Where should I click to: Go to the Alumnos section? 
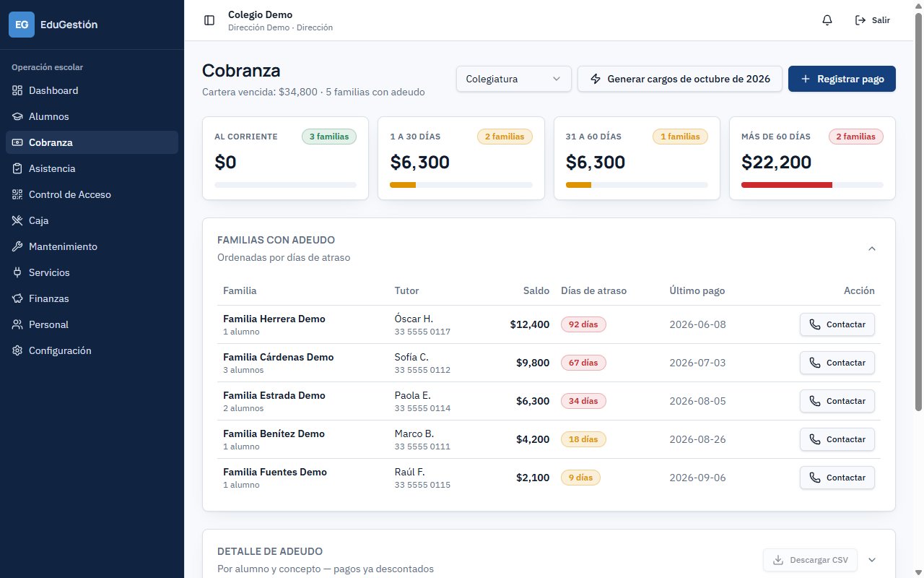(92, 116)
